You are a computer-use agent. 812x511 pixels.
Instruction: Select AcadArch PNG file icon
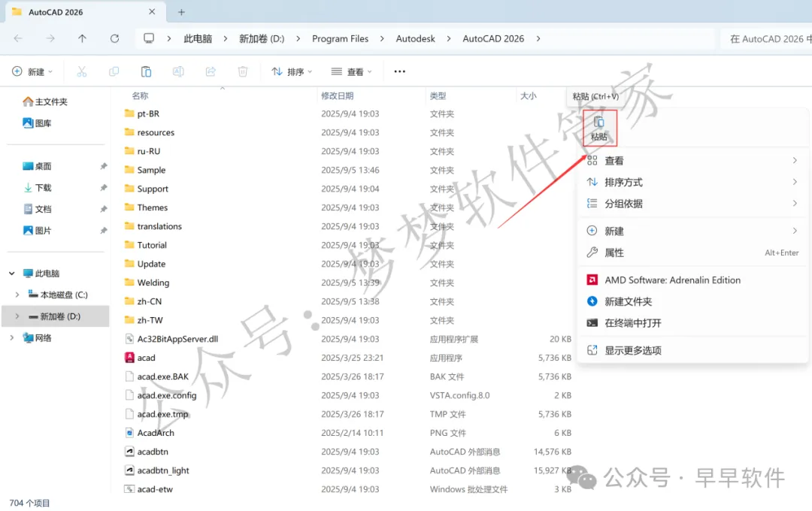[x=129, y=433]
